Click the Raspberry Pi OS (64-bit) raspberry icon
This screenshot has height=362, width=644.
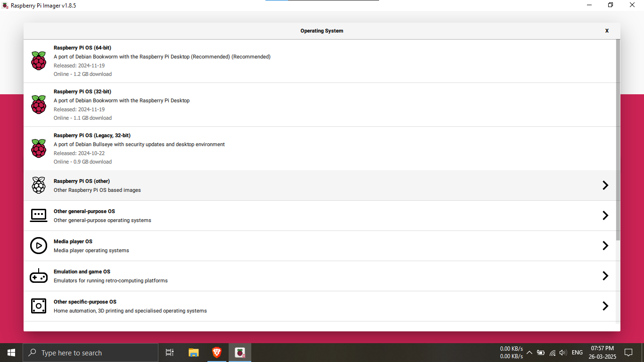[x=39, y=61]
